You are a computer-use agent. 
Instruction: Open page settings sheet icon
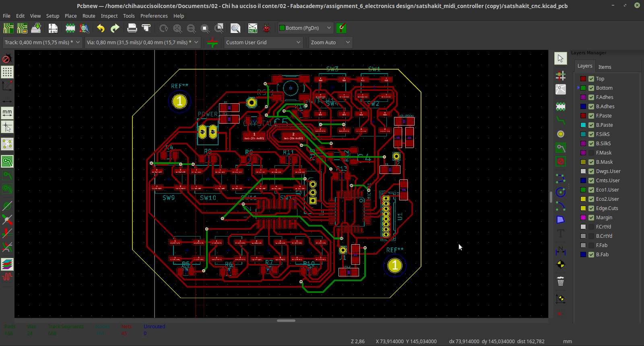[x=53, y=28]
